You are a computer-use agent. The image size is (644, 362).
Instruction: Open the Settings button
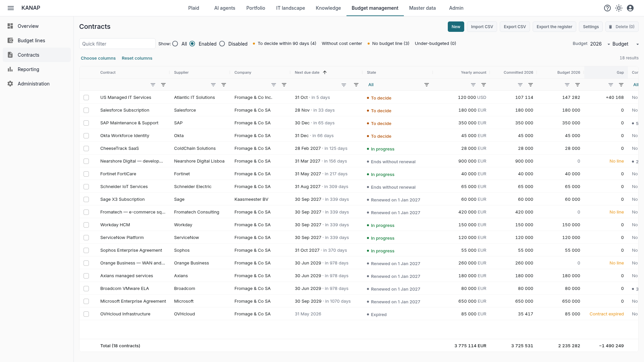click(591, 27)
